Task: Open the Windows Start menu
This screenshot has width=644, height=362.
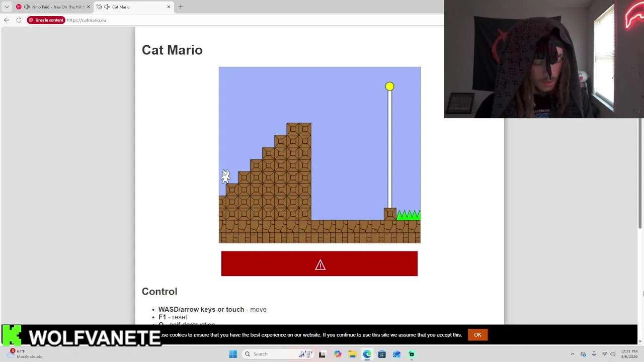Action: click(x=233, y=354)
